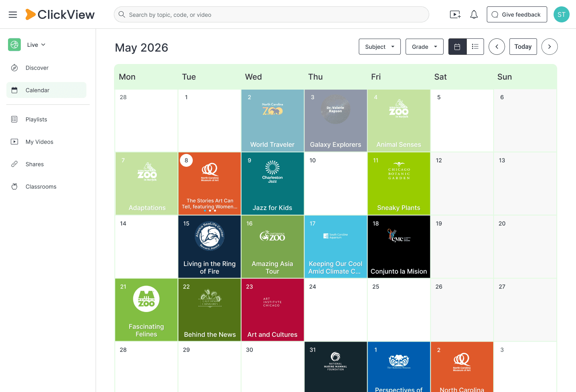The image size is (576, 392).
Task: Open the Perspectives of event on June 1
Action: pyautogui.click(x=399, y=367)
